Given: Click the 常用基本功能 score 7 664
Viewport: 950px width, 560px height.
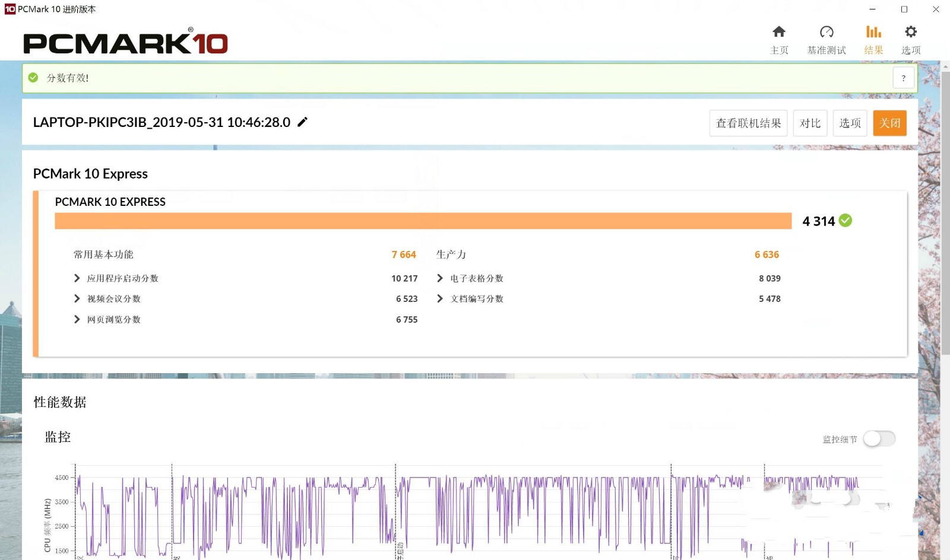Looking at the screenshot, I should 404,254.
